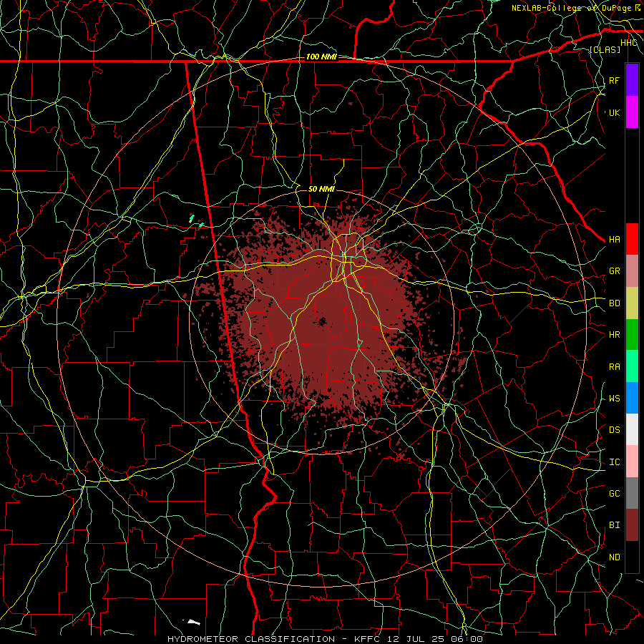Click the GC legend label
The height and width of the screenshot is (644, 644).
pyautogui.click(x=614, y=493)
